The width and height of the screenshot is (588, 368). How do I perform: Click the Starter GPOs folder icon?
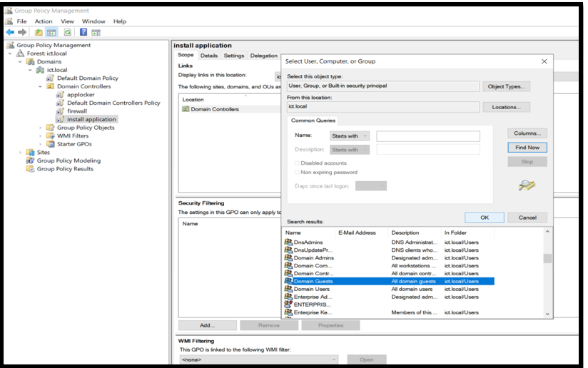(x=50, y=144)
